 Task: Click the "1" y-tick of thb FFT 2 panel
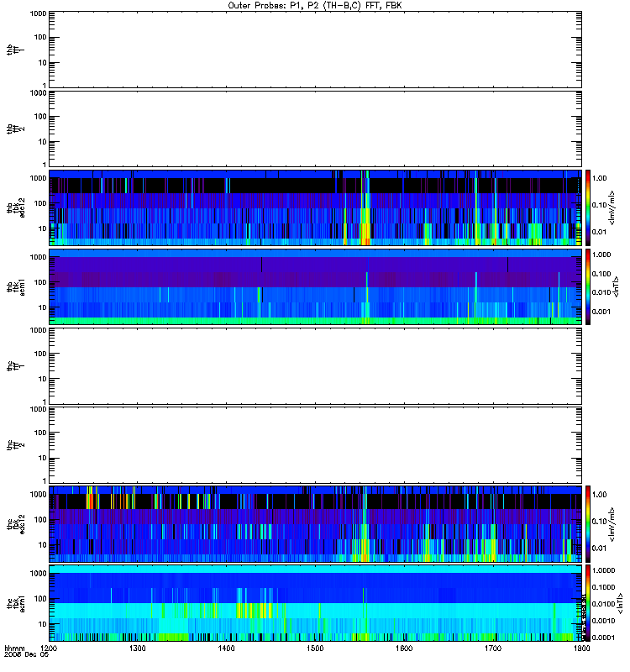click(x=45, y=165)
